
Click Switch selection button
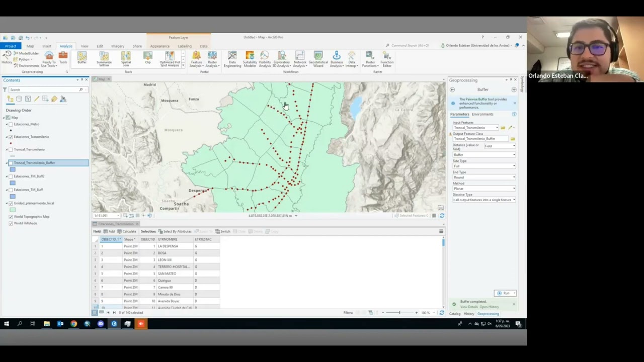pyautogui.click(x=222, y=231)
